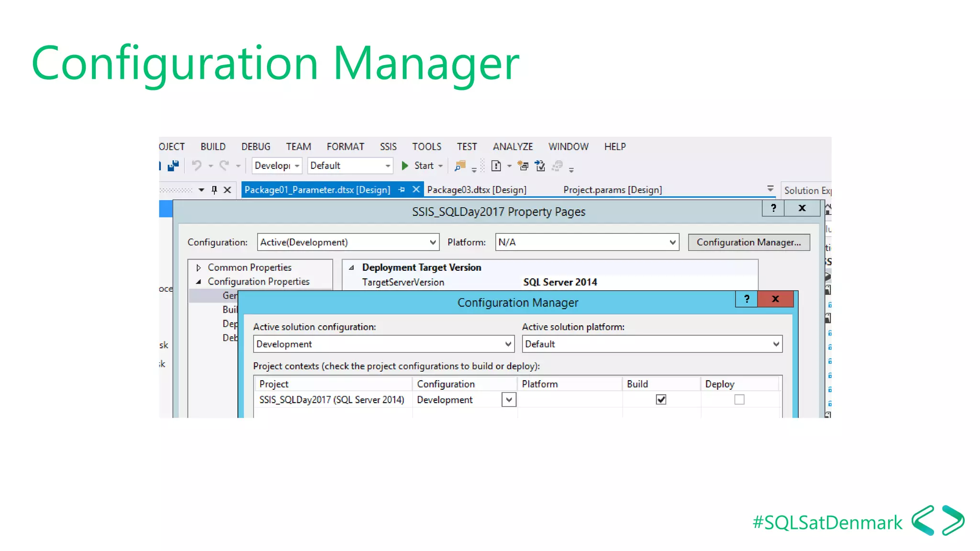Click help button on Property Pages dialog
Viewport: 980px width, 551px height.
coord(773,208)
